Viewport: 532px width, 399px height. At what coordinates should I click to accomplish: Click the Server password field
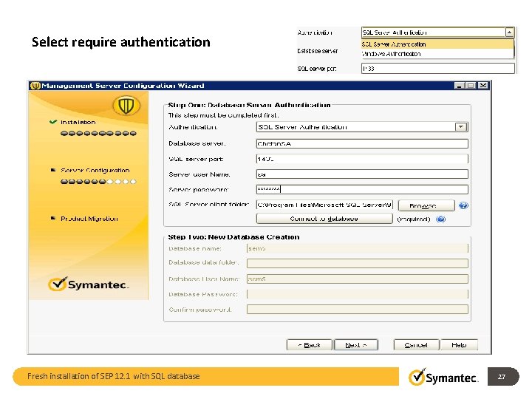click(362, 189)
